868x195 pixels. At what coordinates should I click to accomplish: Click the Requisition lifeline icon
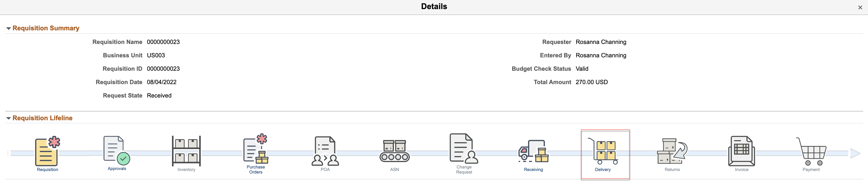47,151
